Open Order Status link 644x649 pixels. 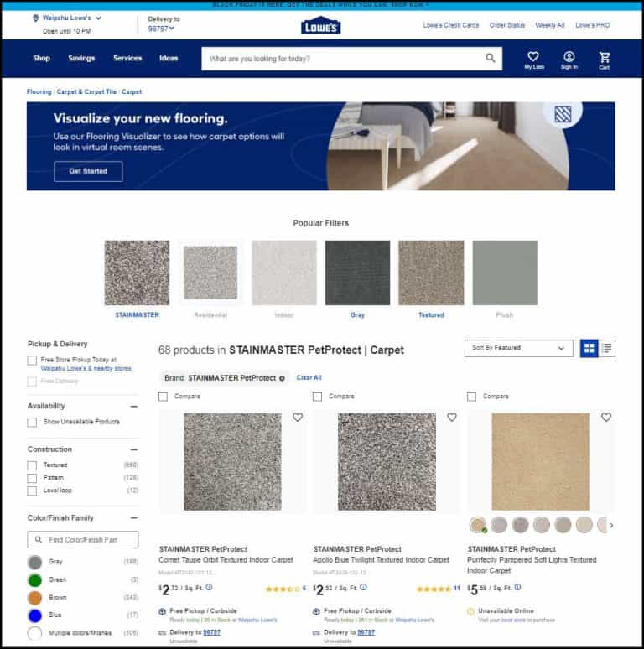click(x=507, y=25)
